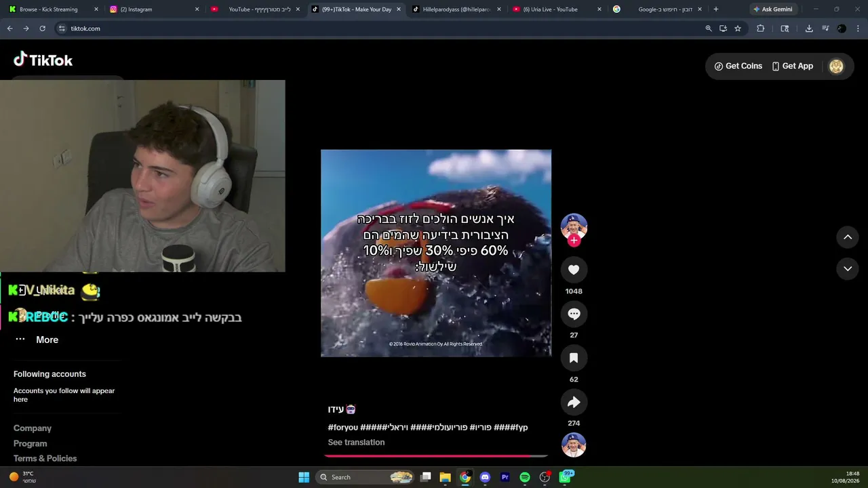Open the sound disc below the share button
The height and width of the screenshot is (488, 868).
[x=574, y=445]
